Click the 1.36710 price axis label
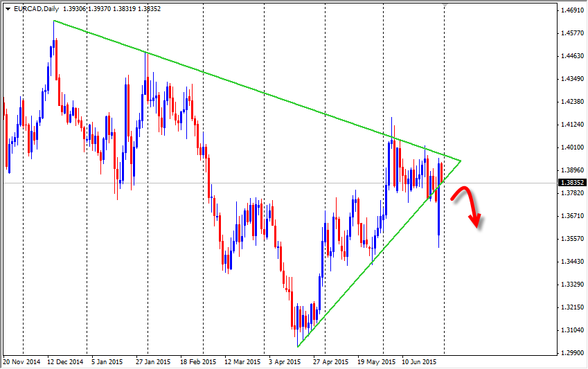 pyautogui.click(x=572, y=216)
